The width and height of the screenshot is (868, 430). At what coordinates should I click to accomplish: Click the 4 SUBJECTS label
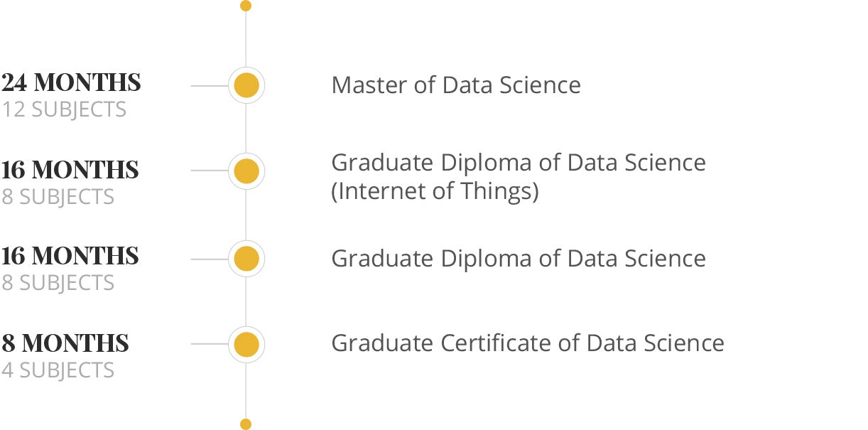58,370
